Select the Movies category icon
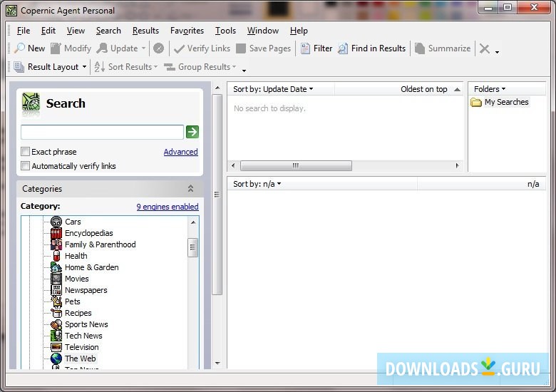The image size is (556, 392). pos(56,279)
